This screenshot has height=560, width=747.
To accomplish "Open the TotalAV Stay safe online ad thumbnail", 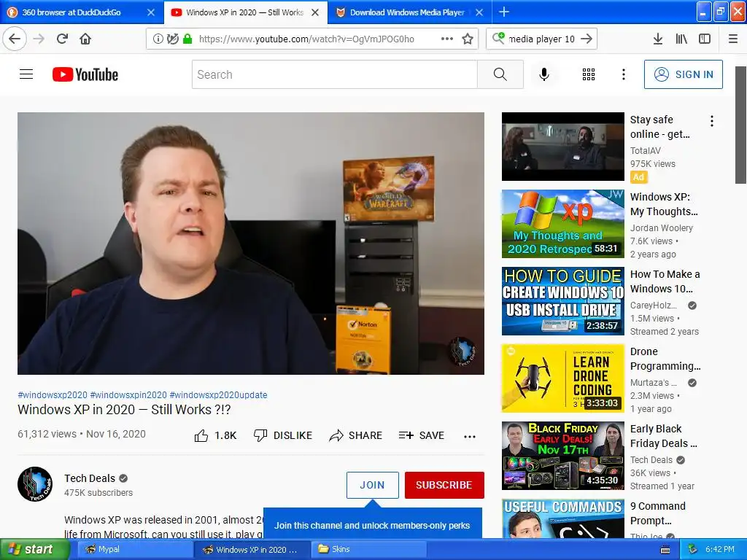I will pyautogui.click(x=562, y=147).
